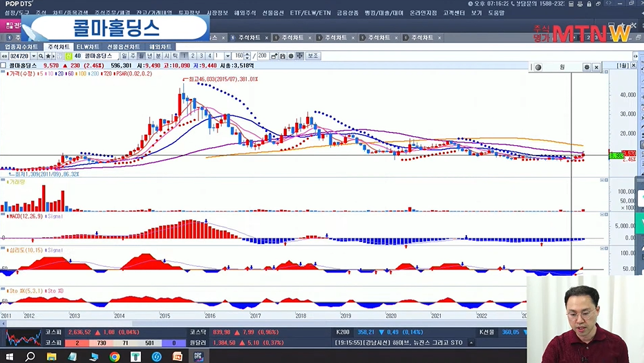Viewport: 644px width, 363px height.
Task: Select 월 monthly period button
Action: [x=141, y=56]
